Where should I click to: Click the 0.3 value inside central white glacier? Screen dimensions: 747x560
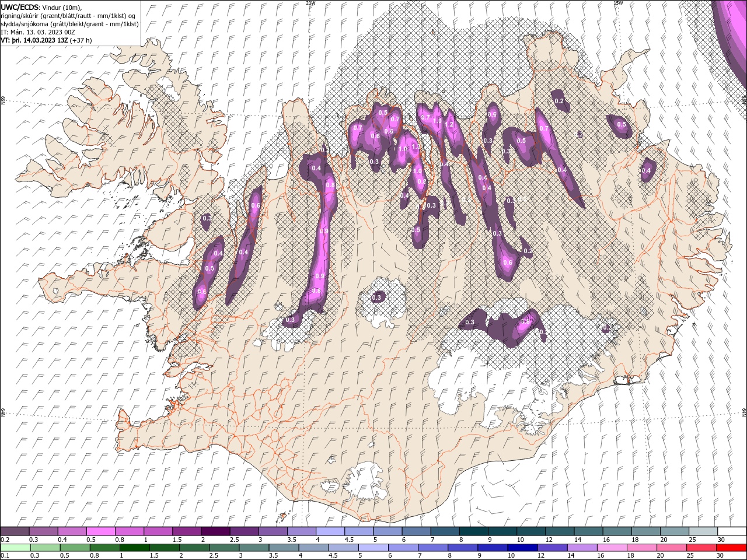pos(376,297)
